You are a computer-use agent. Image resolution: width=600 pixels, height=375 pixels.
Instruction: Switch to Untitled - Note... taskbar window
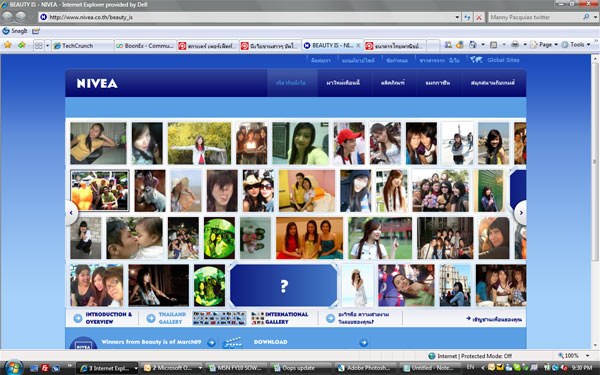(429, 368)
